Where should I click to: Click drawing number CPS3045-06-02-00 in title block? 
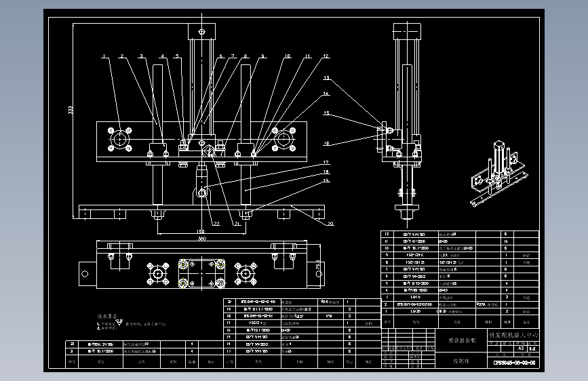coord(514,363)
